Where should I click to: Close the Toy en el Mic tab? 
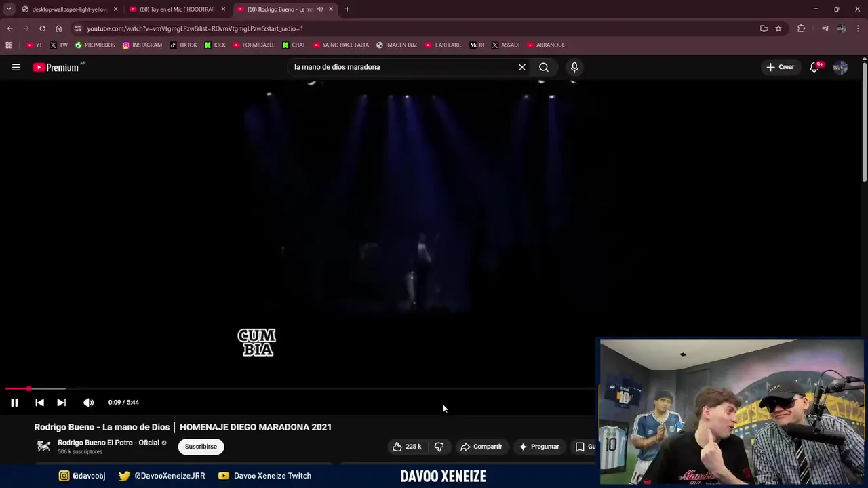tap(223, 9)
